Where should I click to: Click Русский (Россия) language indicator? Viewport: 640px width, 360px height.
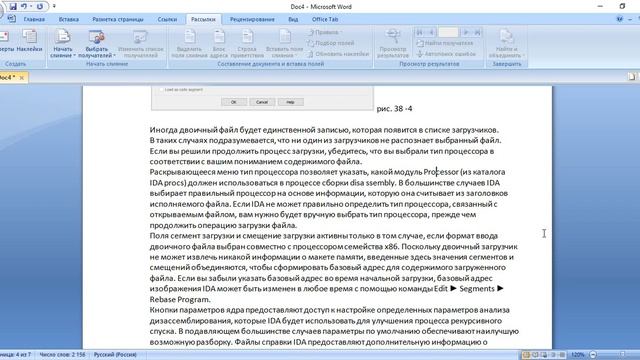115,355
